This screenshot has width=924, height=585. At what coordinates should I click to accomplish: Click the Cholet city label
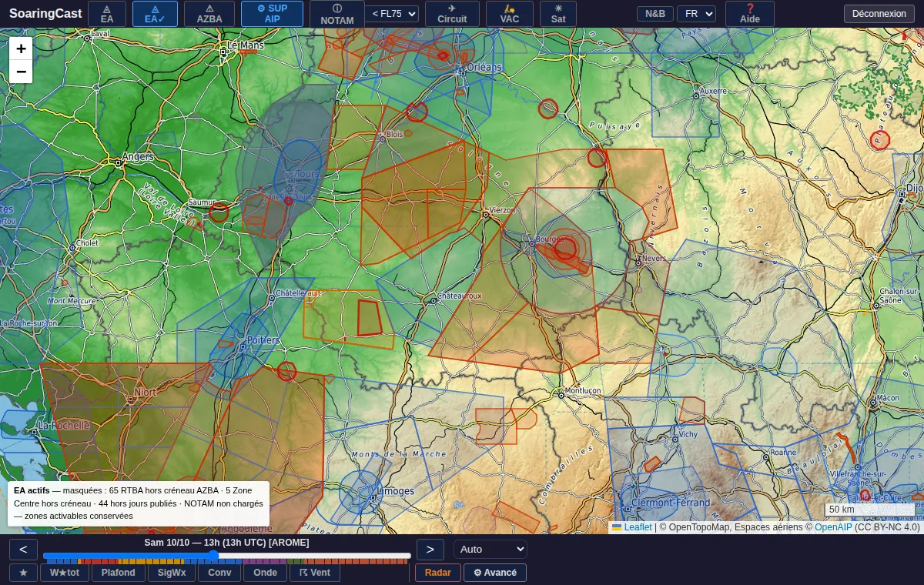point(87,243)
